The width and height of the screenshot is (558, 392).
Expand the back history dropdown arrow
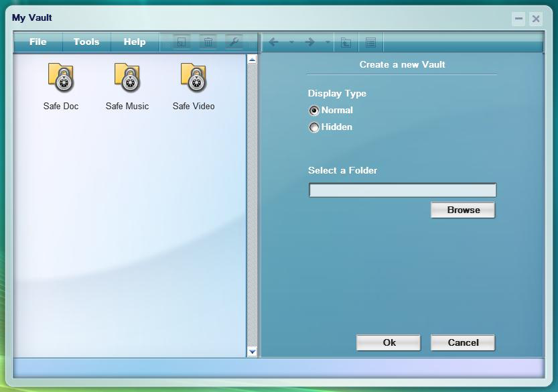(x=291, y=42)
